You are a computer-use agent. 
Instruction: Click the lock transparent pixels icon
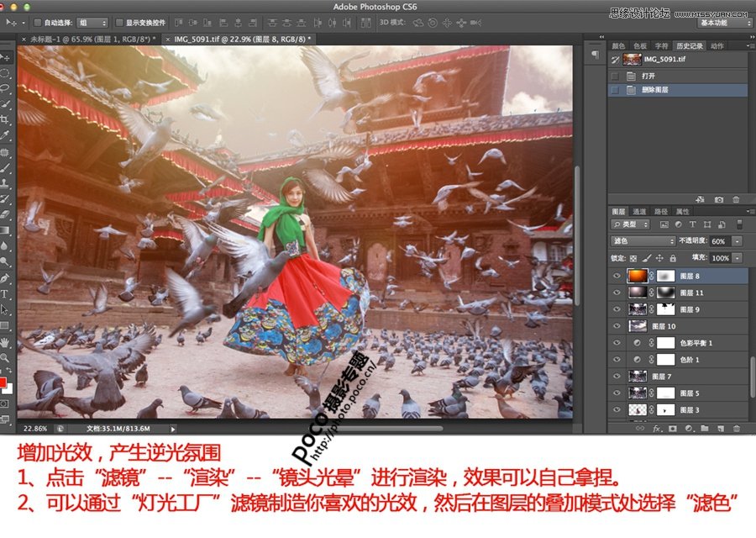pyautogui.click(x=633, y=258)
